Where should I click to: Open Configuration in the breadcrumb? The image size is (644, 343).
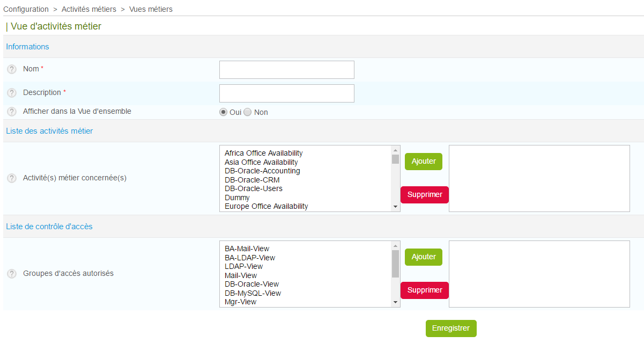click(x=26, y=9)
